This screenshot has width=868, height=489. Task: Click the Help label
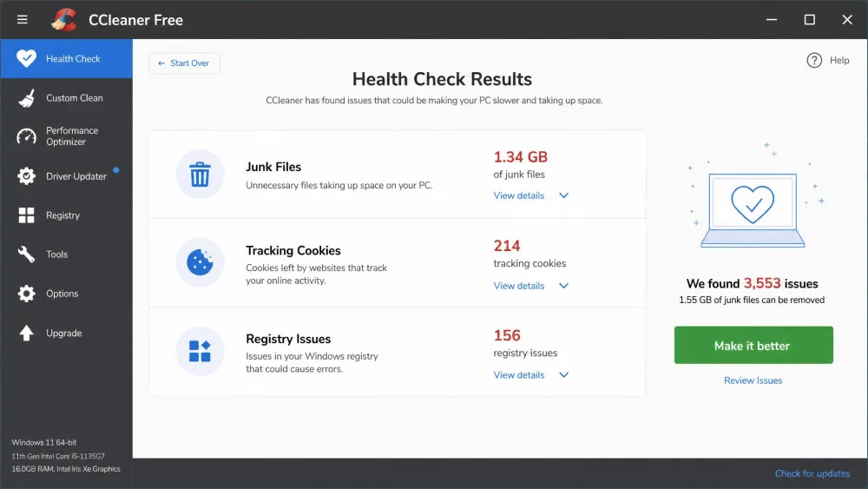pyautogui.click(x=838, y=60)
